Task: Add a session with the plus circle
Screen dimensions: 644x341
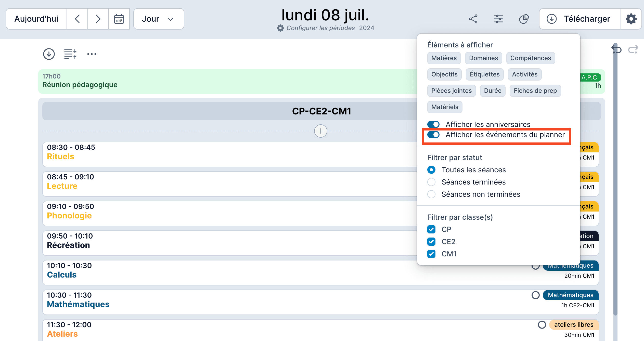Action: pyautogui.click(x=321, y=131)
